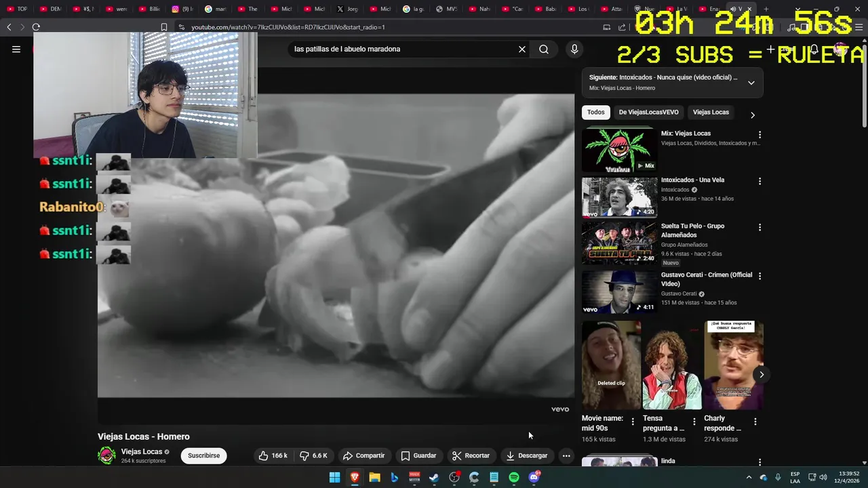The image size is (868, 488).
Task: Open Steam from the taskbar
Action: pos(434,477)
